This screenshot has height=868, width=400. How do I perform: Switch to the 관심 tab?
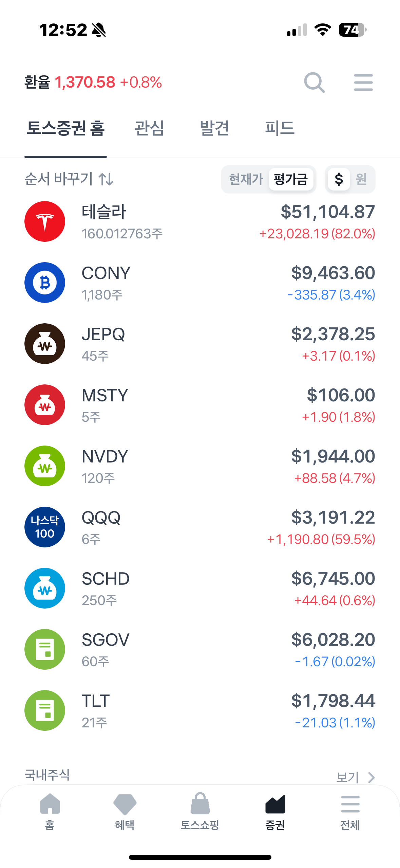pos(149,128)
